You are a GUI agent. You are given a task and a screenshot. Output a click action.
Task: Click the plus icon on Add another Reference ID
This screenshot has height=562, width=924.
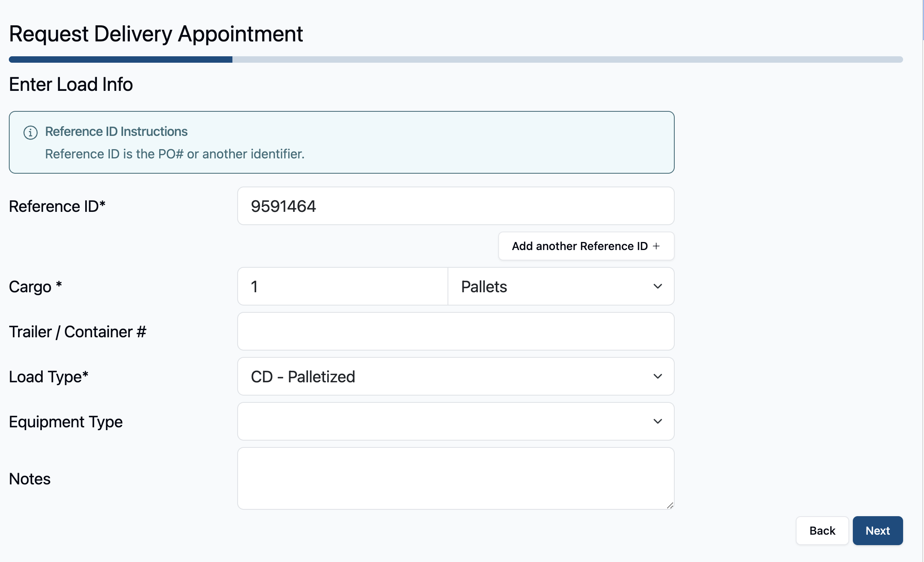[x=656, y=246]
